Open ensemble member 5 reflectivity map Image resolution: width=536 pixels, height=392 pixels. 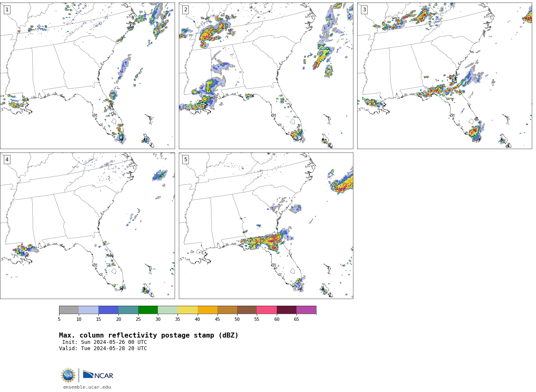click(x=266, y=225)
